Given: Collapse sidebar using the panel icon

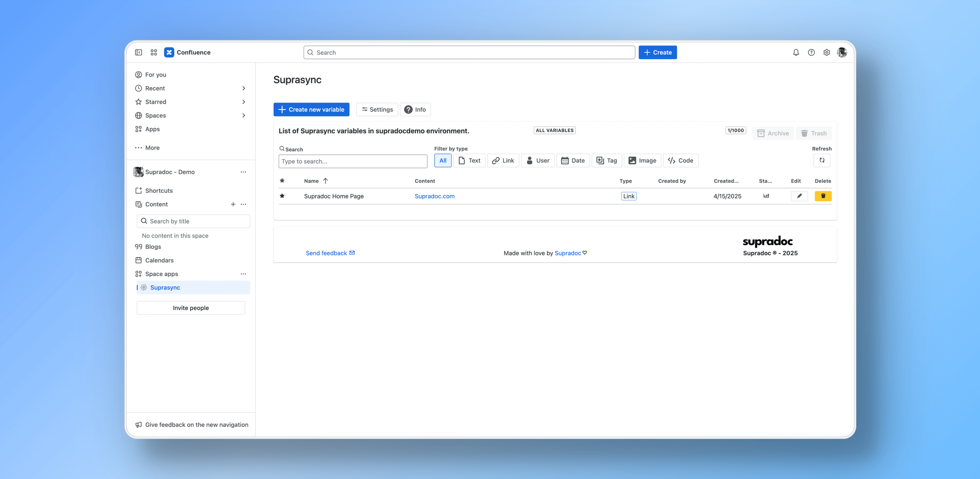Looking at the screenshot, I should 138,52.
